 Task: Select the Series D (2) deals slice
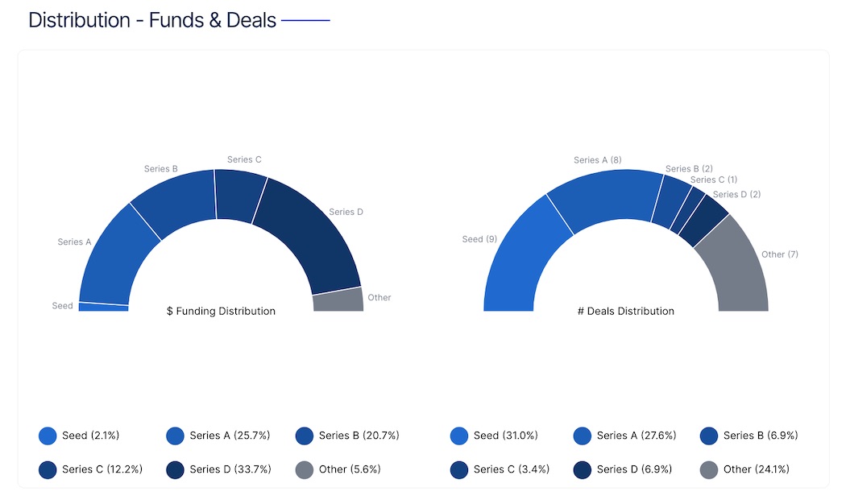pyautogui.click(x=703, y=220)
